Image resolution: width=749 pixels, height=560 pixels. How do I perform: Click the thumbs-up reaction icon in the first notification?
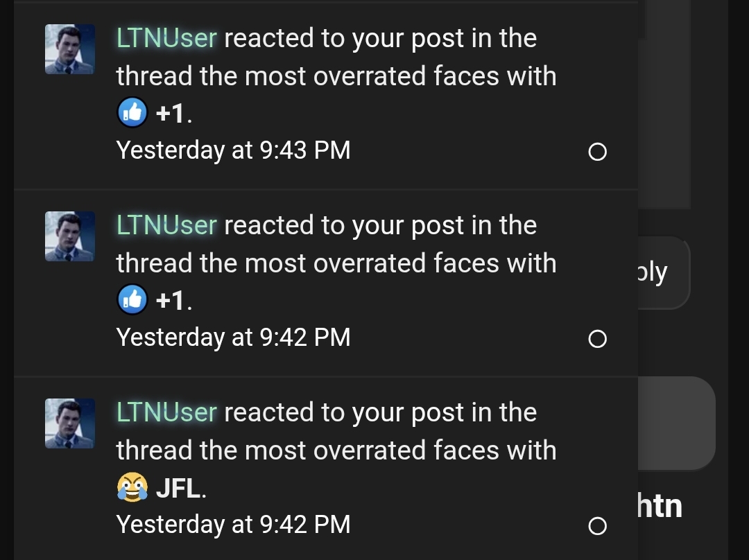132,112
